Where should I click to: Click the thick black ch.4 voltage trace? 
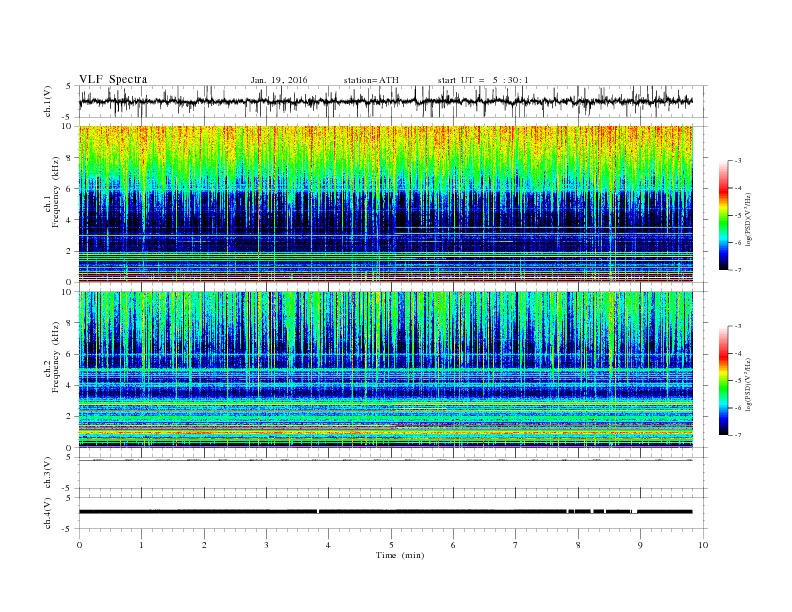tap(385, 512)
